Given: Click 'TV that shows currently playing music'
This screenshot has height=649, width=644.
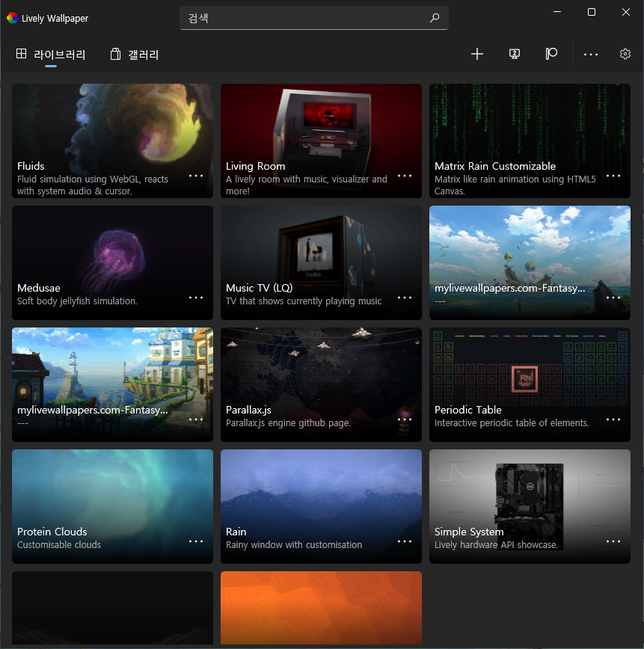Looking at the screenshot, I should [x=304, y=301].
